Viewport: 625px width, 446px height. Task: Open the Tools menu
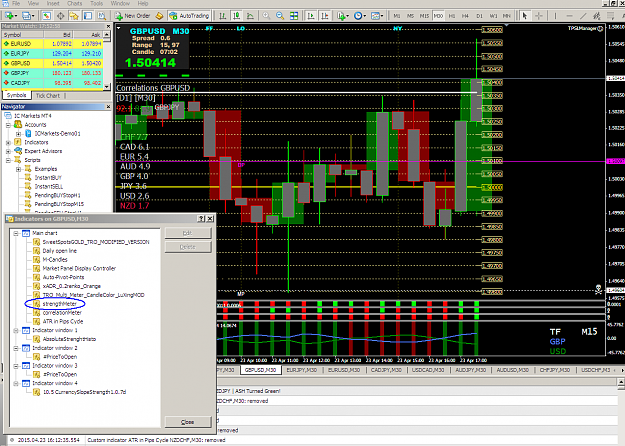pyautogui.click(x=96, y=4)
